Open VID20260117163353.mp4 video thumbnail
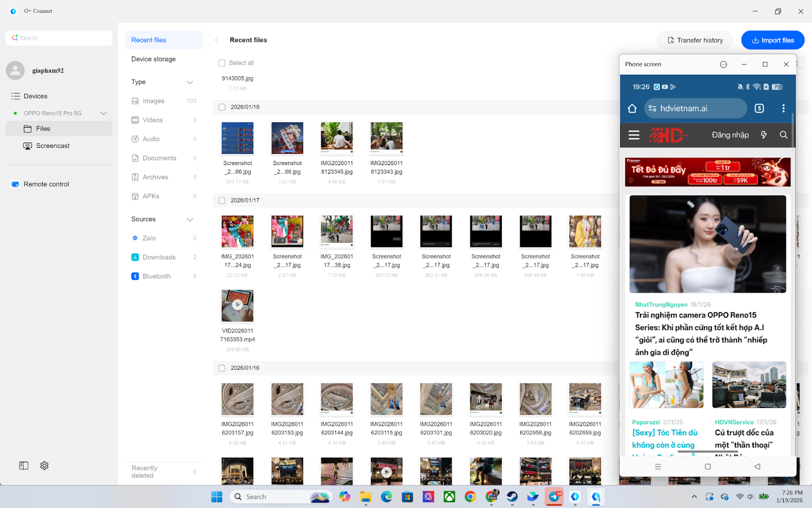This screenshot has width=812, height=508. [238, 306]
